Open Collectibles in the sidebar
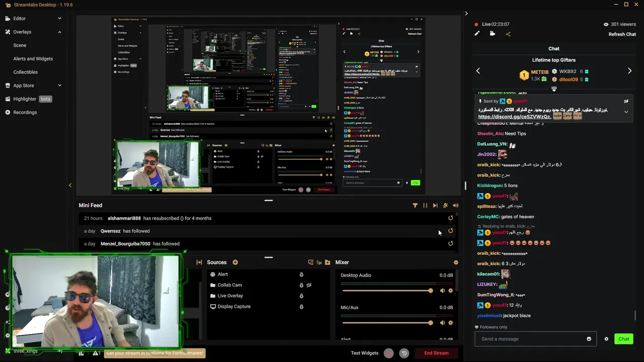The width and height of the screenshot is (644, 362). [25, 72]
